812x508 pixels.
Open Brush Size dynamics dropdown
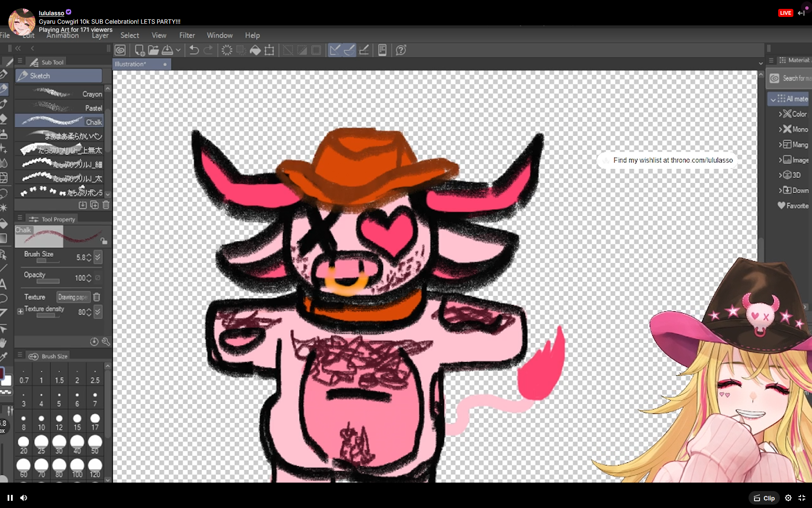(x=98, y=257)
